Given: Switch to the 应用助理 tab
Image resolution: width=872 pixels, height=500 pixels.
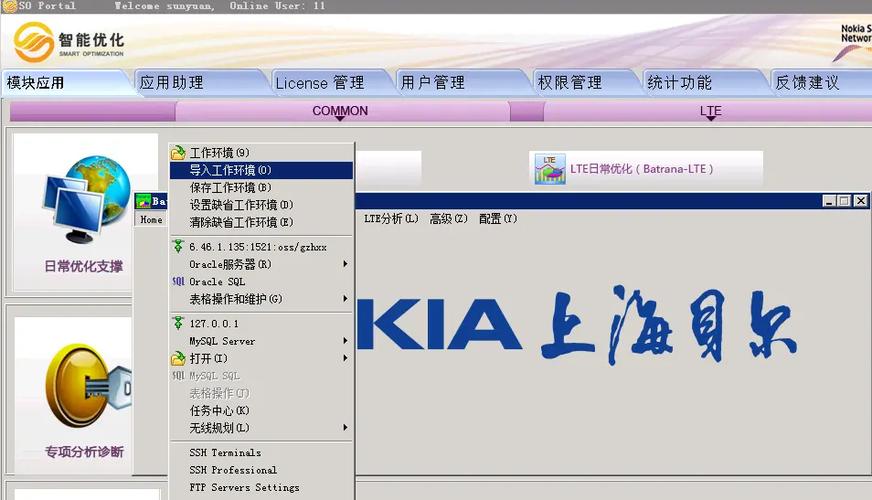Looking at the screenshot, I should tap(201, 83).
